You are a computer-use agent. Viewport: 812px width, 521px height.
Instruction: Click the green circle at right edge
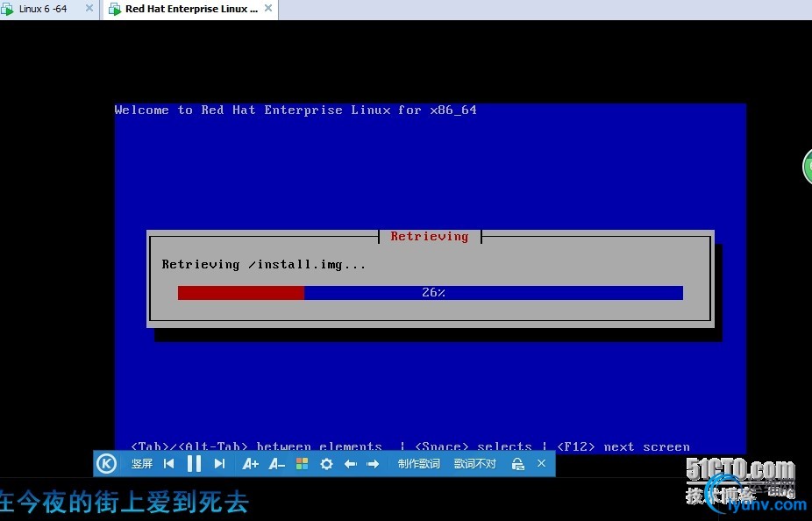(808, 167)
